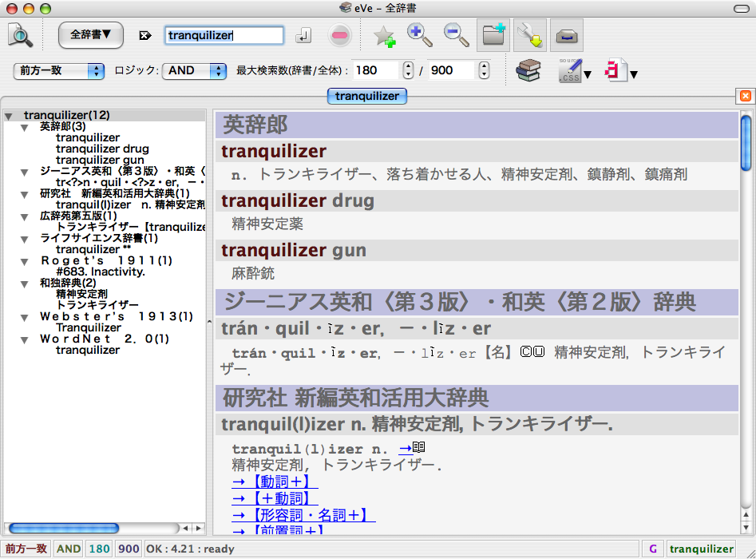Collapse the 英辞郎(3) tree node

pyautogui.click(x=24, y=128)
